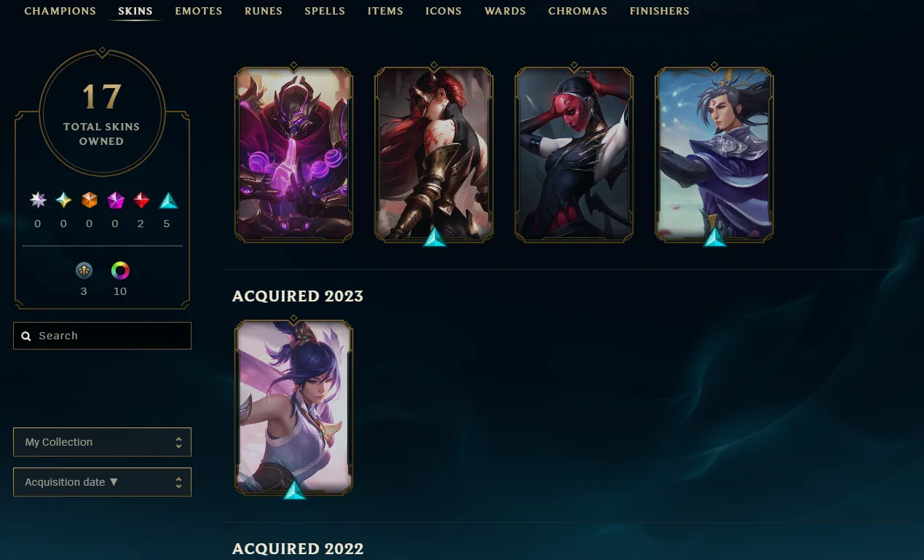Select the purple armored mage skin card
924x560 pixels.
(x=294, y=154)
